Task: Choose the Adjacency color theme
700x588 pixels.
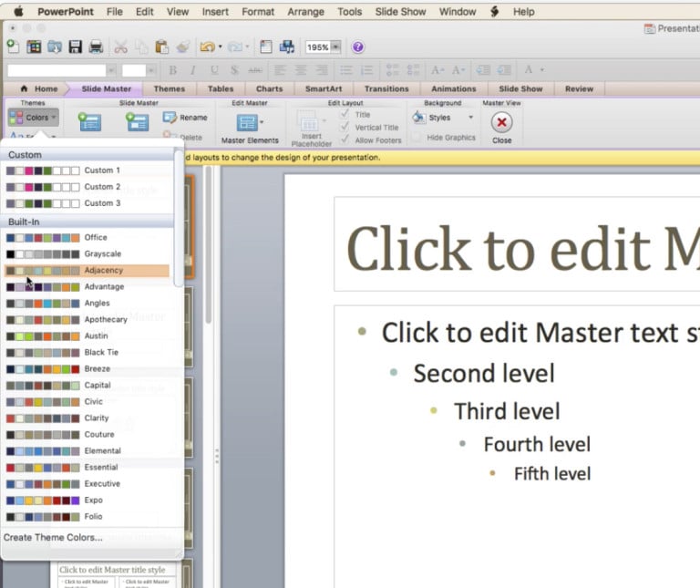Action: point(87,270)
